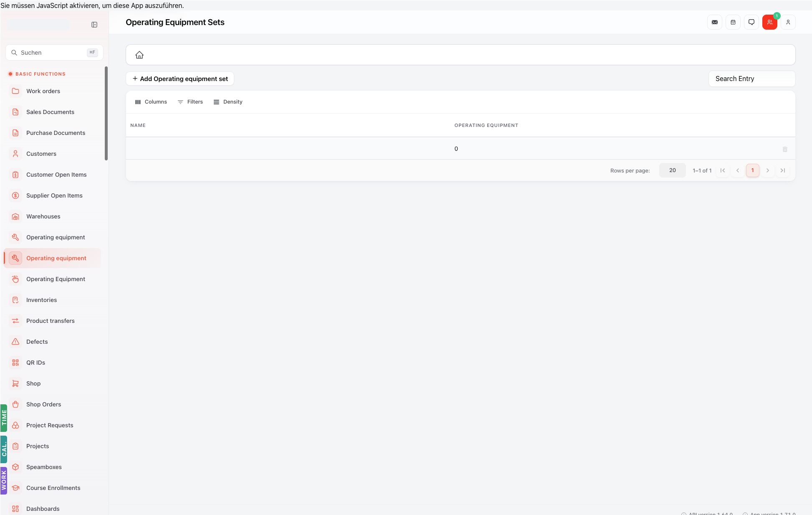Open Project Requests in the sidebar
Image resolution: width=812 pixels, height=515 pixels.
pyautogui.click(x=53, y=425)
